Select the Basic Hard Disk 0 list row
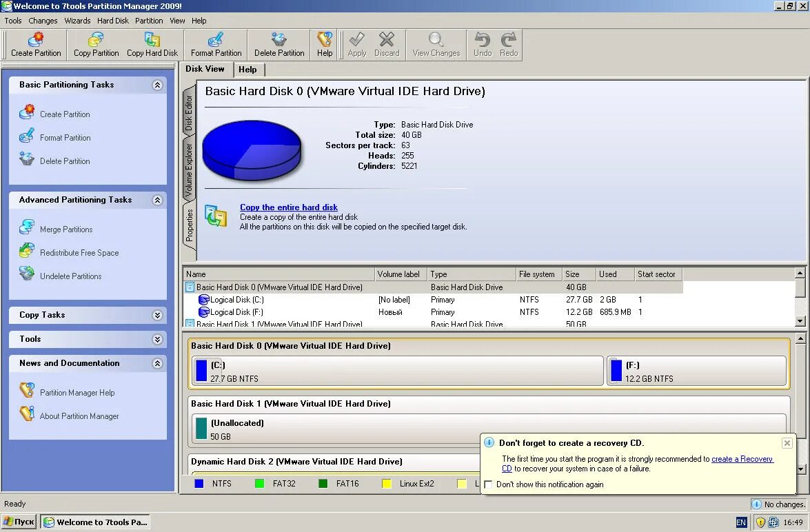Screen dimensions: 810x532 pyautogui.click(x=433, y=287)
